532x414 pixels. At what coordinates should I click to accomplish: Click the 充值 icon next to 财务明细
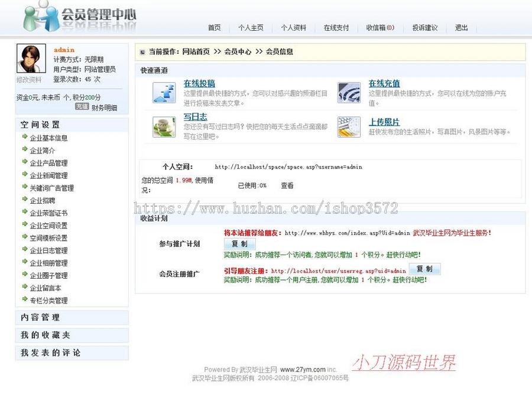(x=83, y=106)
